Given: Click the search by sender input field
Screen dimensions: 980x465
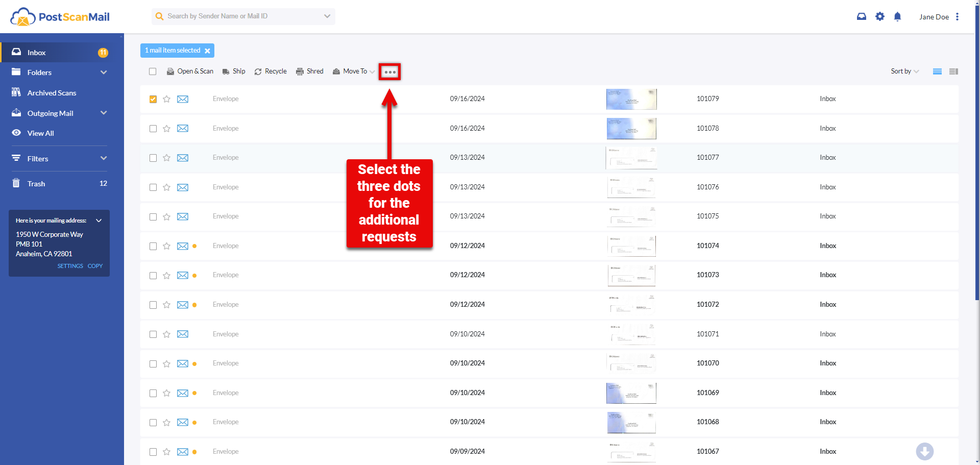Looking at the screenshot, I should [x=244, y=16].
